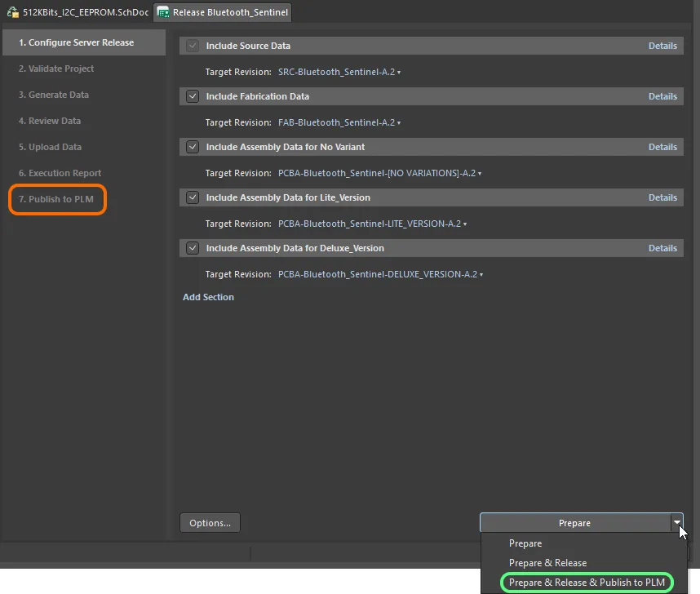Image resolution: width=700 pixels, height=594 pixels.
Task: Select step 6. Execution Report
Action: (x=60, y=173)
